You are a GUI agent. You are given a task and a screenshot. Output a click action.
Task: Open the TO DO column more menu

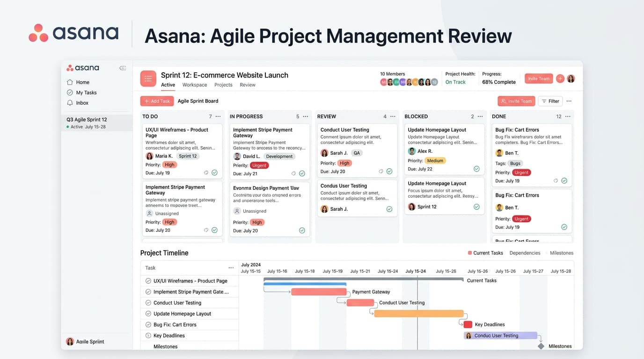tap(218, 116)
